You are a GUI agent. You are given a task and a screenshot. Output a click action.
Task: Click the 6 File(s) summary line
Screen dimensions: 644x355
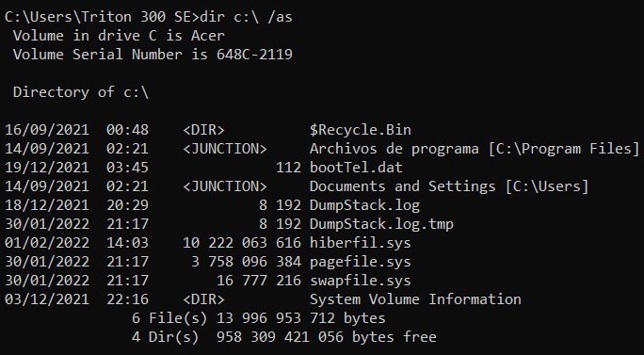point(259,318)
